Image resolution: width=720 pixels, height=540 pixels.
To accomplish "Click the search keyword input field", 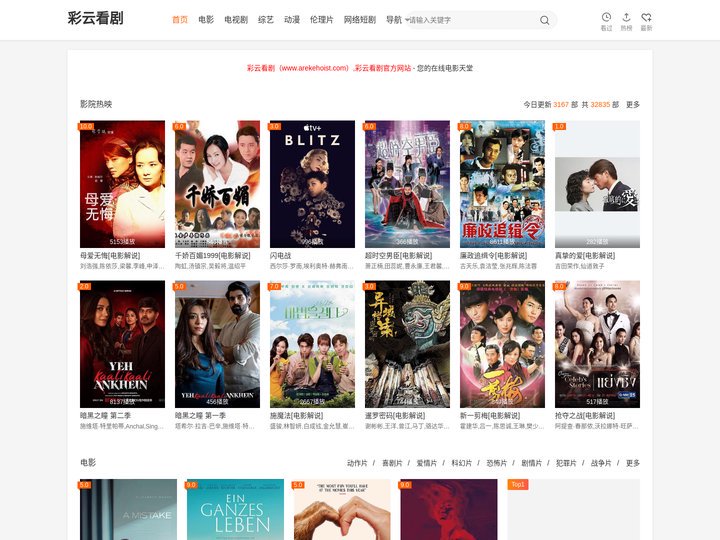I will [470, 20].
